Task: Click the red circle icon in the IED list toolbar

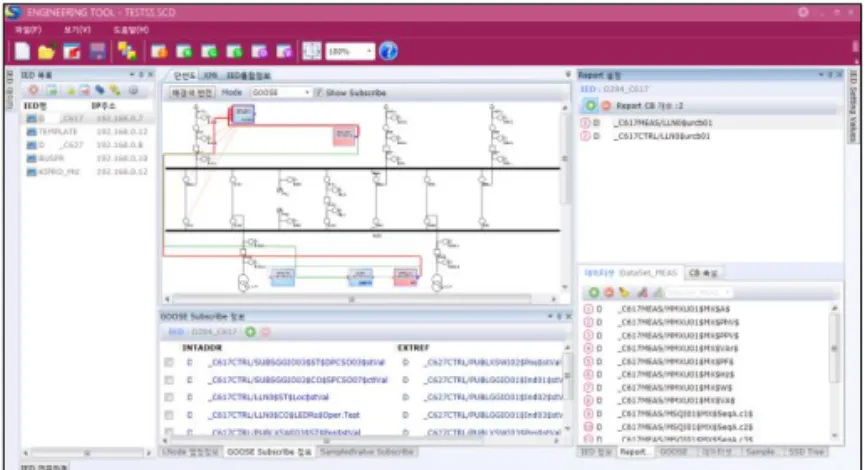Action: click(x=34, y=90)
